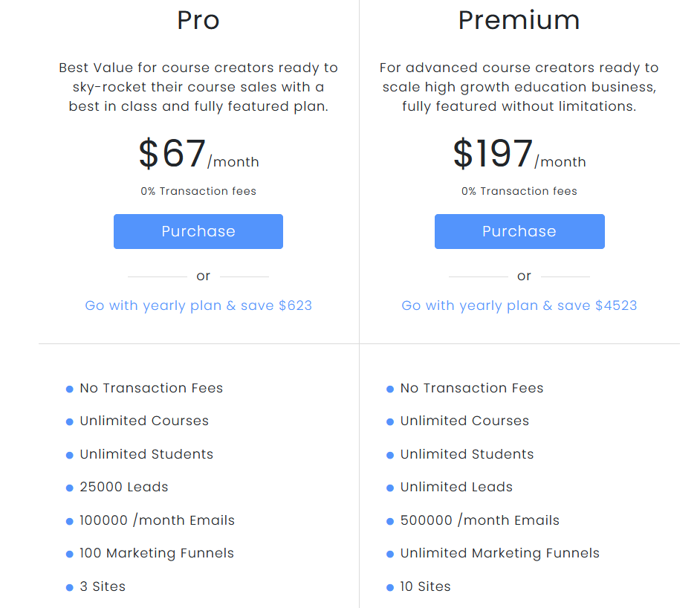The image size is (700, 608).
Task: Click bullet icon beside 500000 /month Emails
Action: pyautogui.click(x=390, y=521)
